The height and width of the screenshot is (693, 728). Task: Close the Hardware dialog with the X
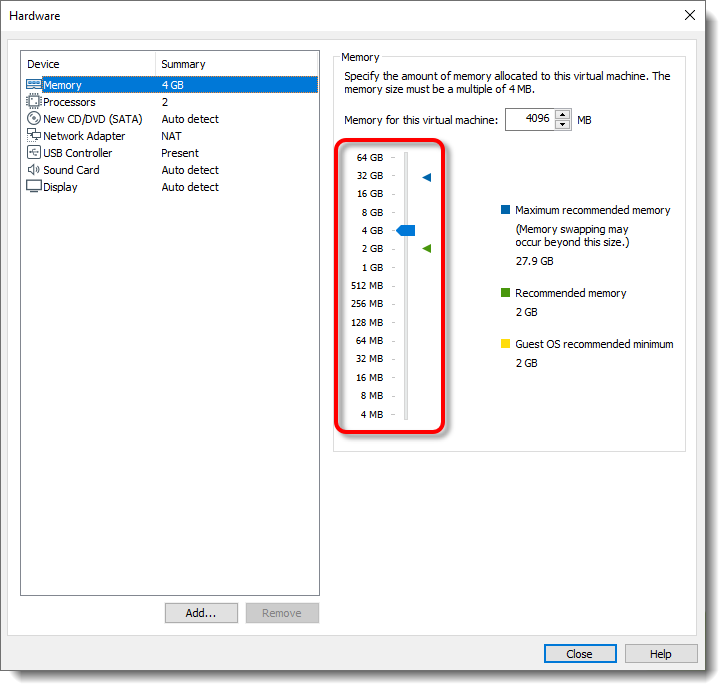pos(689,15)
